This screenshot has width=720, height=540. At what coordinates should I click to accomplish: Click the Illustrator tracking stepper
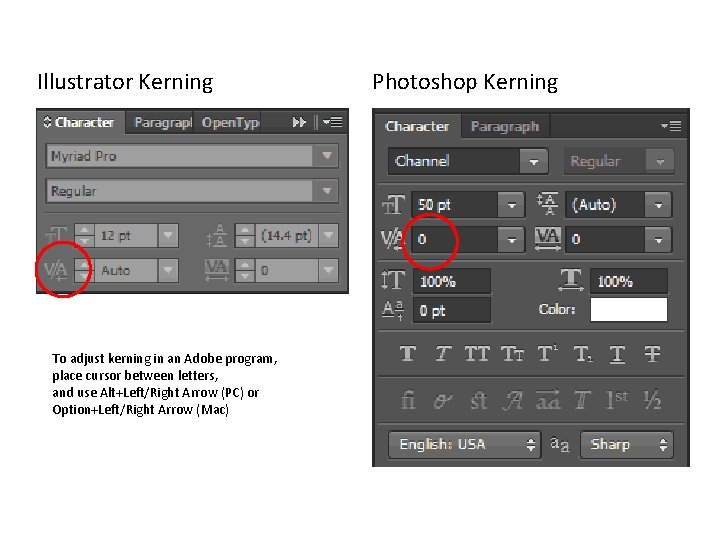coord(245,270)
